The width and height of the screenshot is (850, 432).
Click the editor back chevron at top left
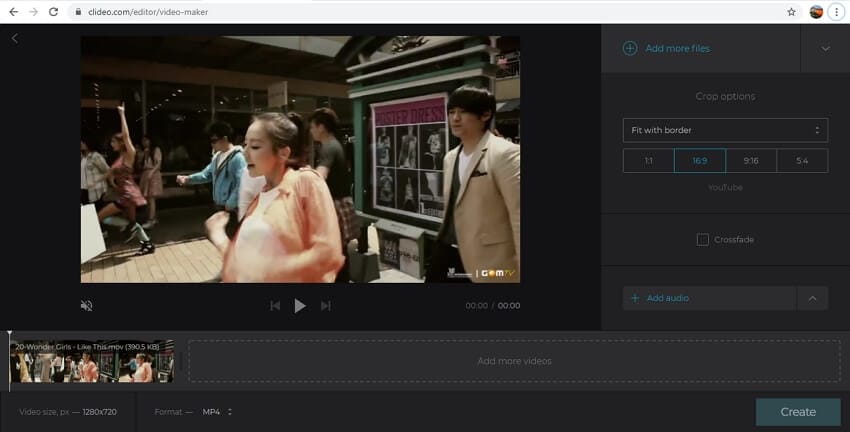[x=15, y=38]
